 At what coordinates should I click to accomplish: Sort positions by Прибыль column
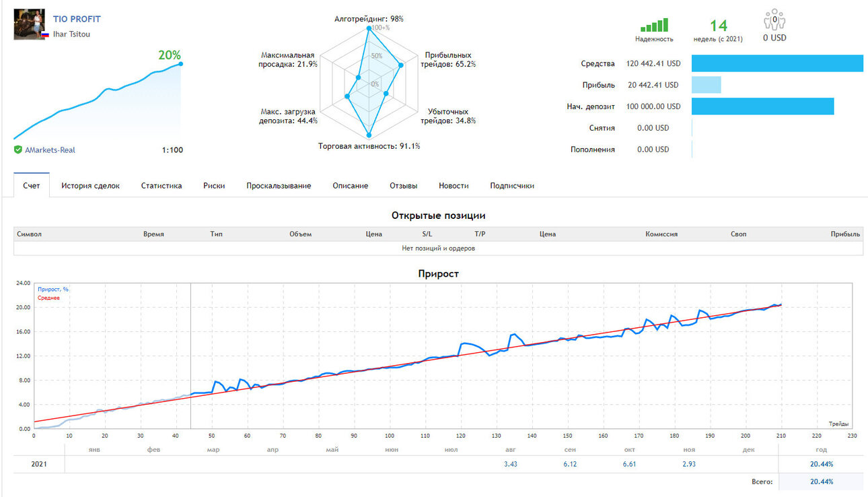845,234
